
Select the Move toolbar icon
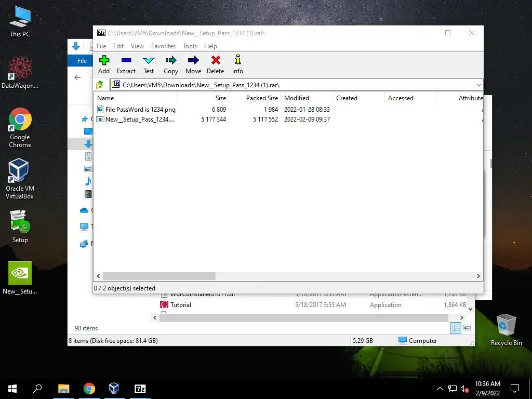[x=193, y=64]
